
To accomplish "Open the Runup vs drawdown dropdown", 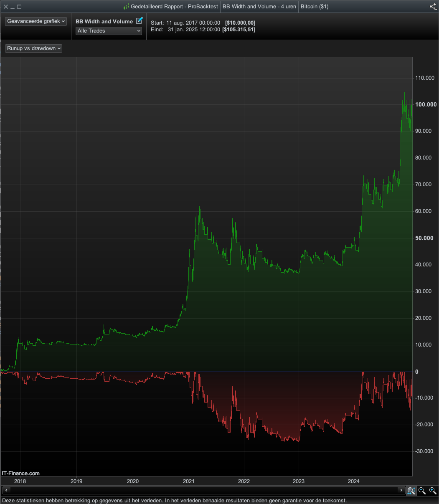I will 34,48.
